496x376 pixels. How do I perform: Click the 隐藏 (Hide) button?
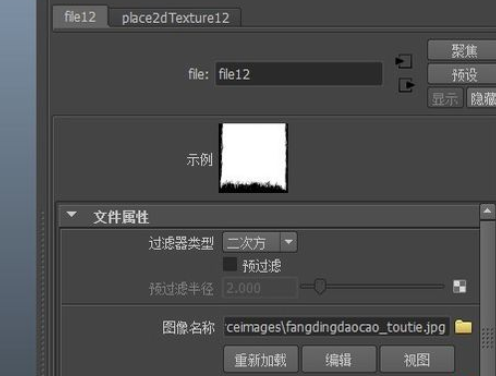tap(482, 98)
